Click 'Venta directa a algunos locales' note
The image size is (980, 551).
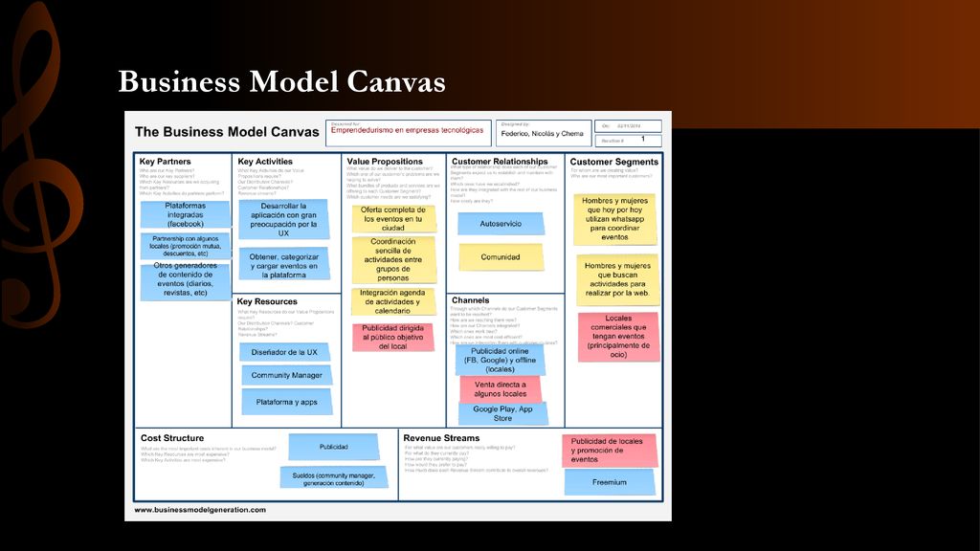pyautogui.click(x=500, y=389)
